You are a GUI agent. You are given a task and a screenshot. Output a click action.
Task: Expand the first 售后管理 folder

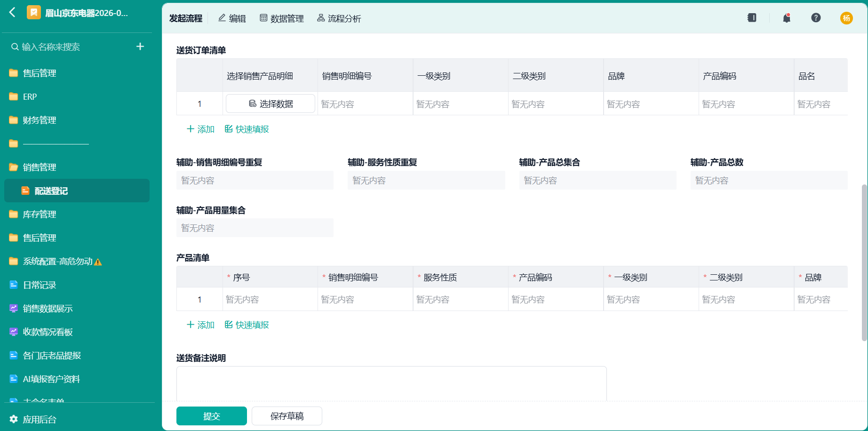77,73
